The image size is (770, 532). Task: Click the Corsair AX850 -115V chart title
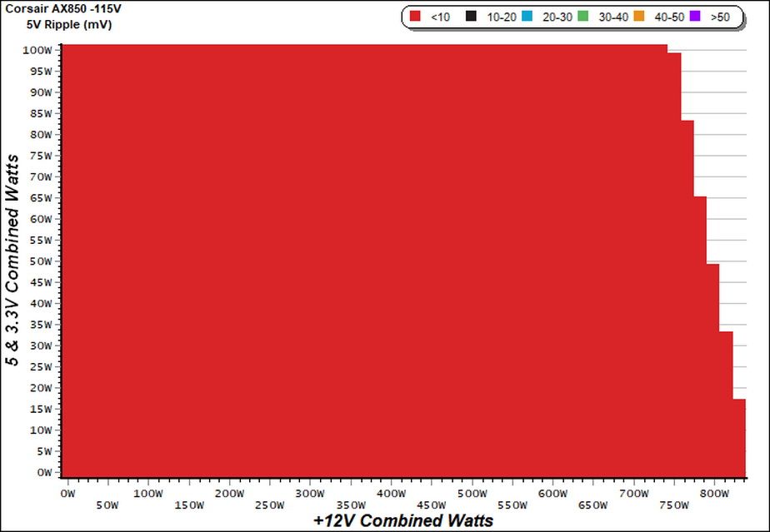[x=63, y=9]
